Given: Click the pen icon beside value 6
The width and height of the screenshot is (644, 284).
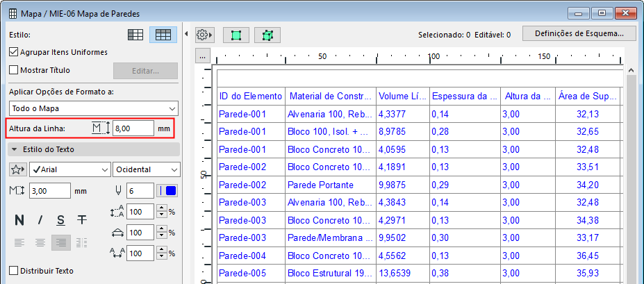Looking at the screenshot, I should click(x=119, y=190).
